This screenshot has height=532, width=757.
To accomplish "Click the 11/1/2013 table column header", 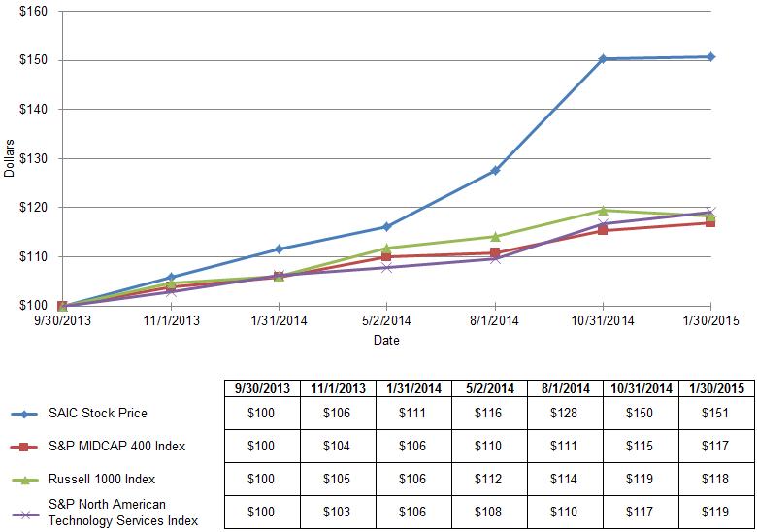I will tap(338, 388).
